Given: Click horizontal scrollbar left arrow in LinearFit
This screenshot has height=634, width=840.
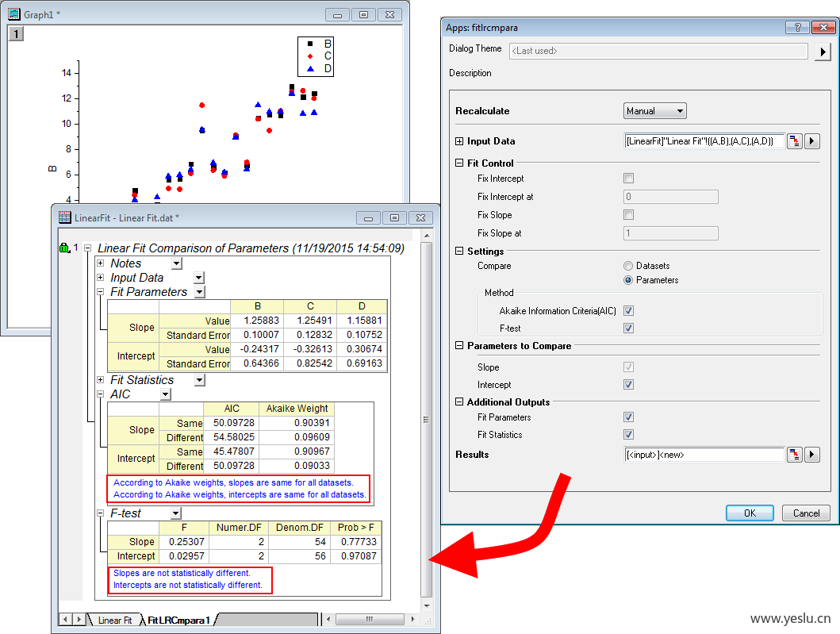Looking at the screenshot, I should click(328, 620).
